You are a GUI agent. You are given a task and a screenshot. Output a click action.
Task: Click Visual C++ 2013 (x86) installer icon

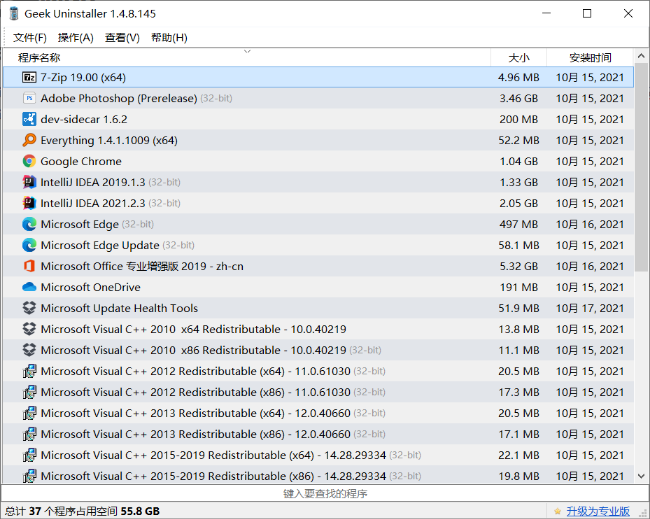pyautogui.click(x=29, y=434)
